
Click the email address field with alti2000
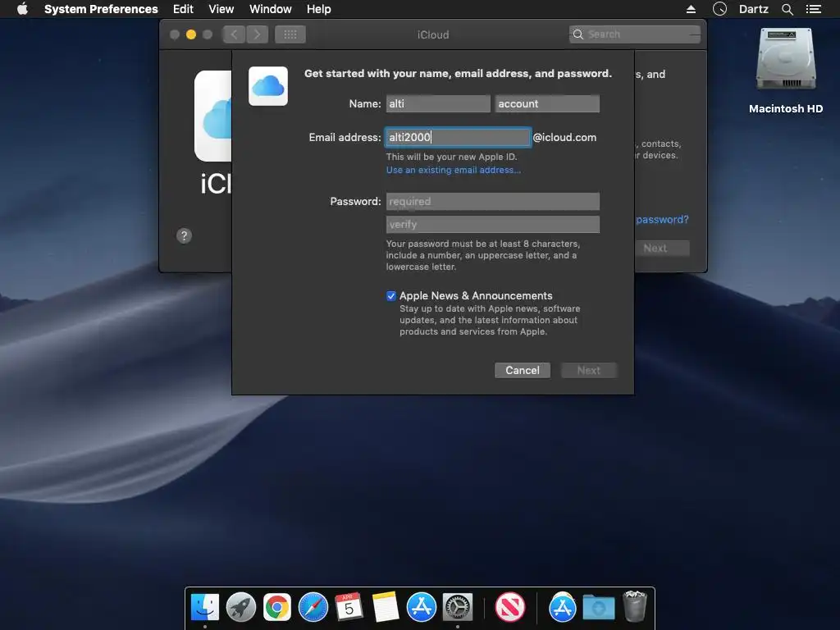pyautogui.click(x=458, y=137)
